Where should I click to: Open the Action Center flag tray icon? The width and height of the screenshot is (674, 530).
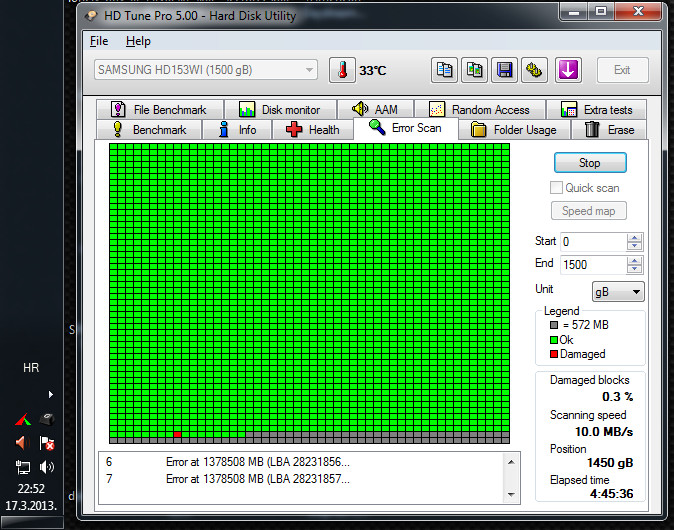(x=47, y=443)
